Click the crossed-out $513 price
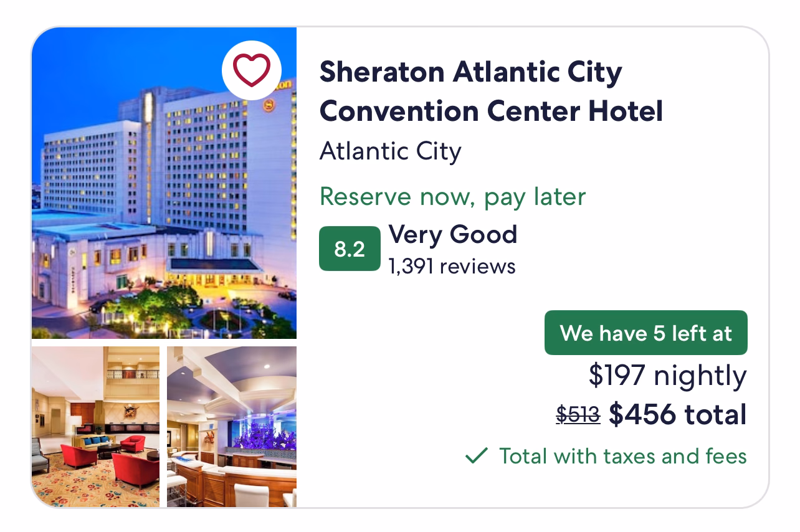 point(578,415)
